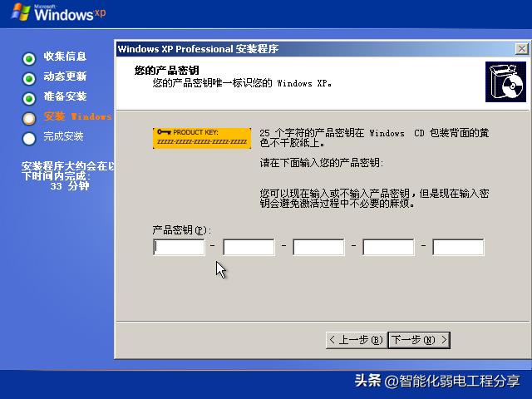Image resolution: width=532 pixels, height=399 pixels.
Task: Click the 产品密钥(P): field label
Action: tap(182, 230)
